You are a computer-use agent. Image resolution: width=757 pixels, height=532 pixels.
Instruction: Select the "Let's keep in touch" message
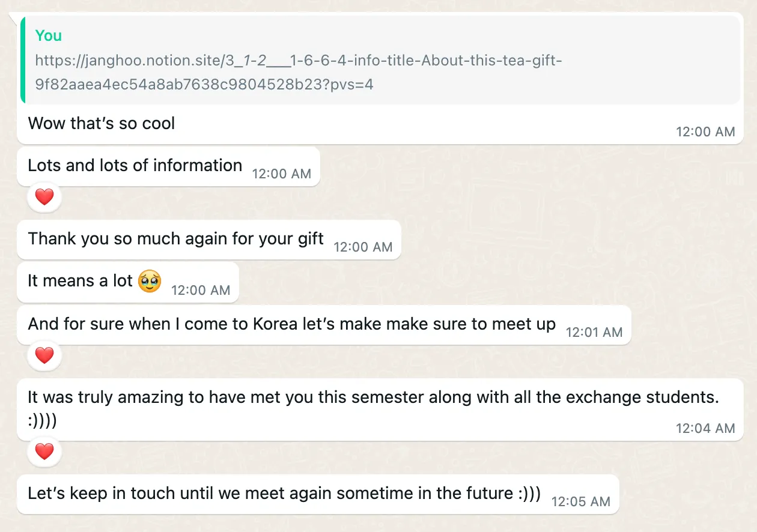pyautogui.click(x=284, y=494)
